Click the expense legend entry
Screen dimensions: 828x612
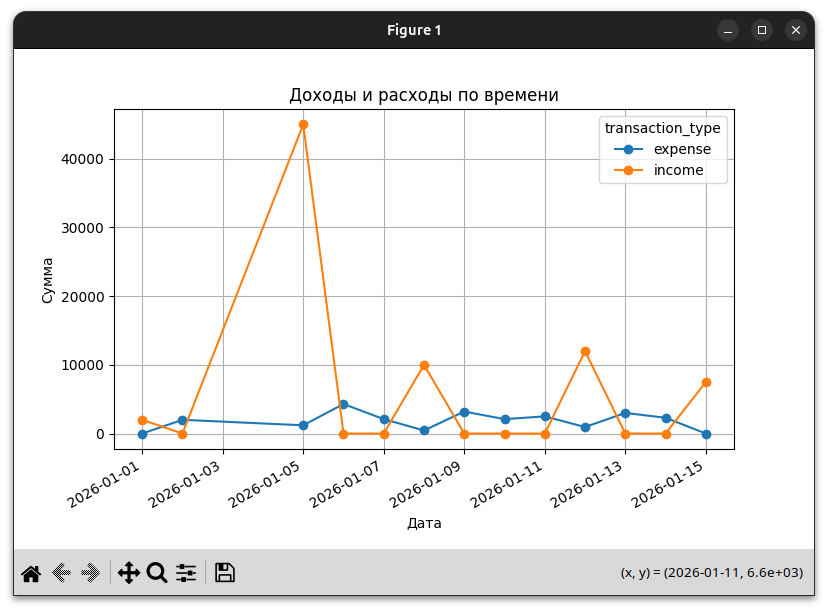(682, 149)
